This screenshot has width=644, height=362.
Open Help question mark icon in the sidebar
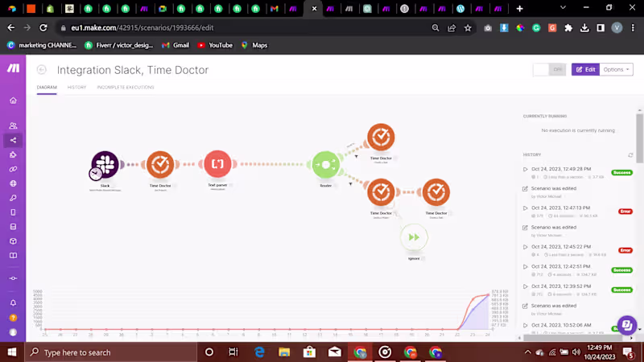tap(13, 318)
